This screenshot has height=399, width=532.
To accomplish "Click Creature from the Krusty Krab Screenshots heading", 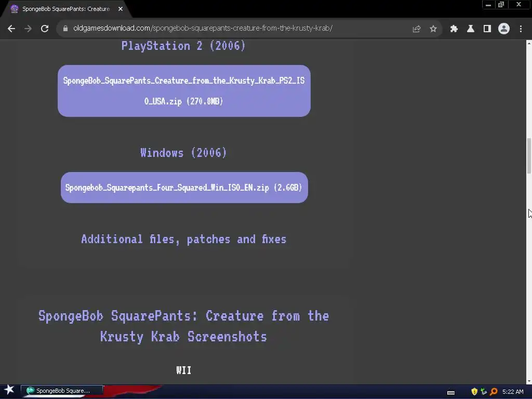I will 183,326.
